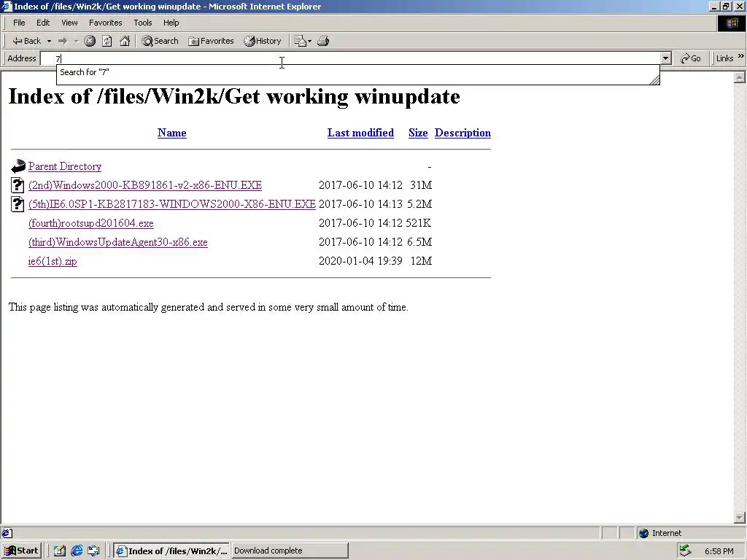Open the Search toolbar button

[x=160, y=41]
